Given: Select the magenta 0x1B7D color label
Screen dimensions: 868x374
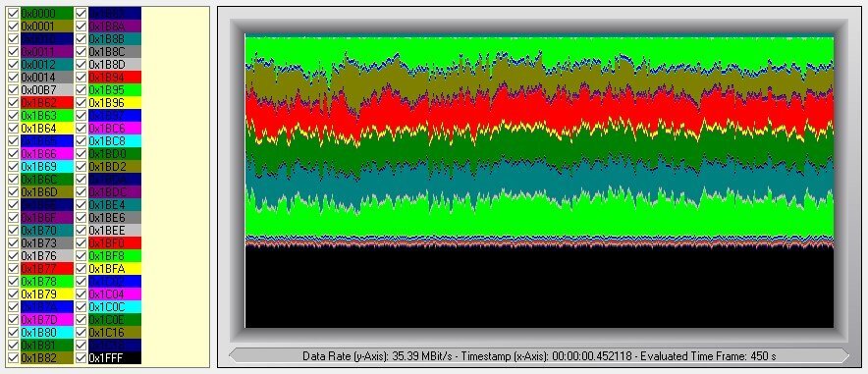Looking at the screenshot, I should [46, 319].
